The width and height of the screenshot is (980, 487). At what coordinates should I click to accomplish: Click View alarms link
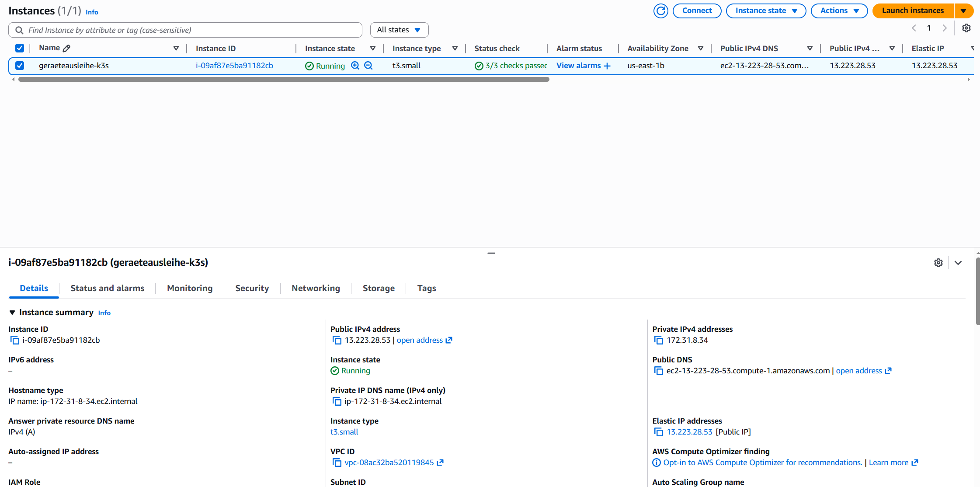(578, 66)
